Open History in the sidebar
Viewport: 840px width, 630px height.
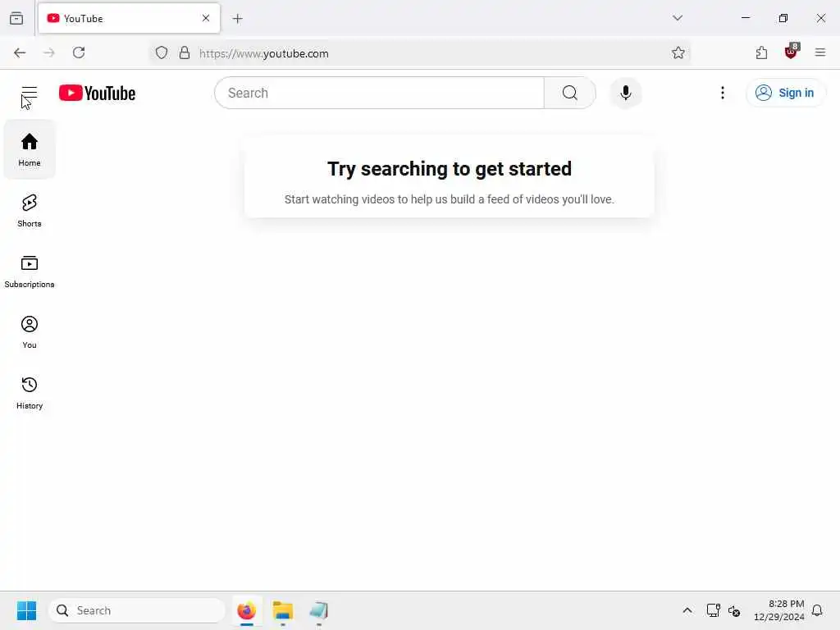30,393
